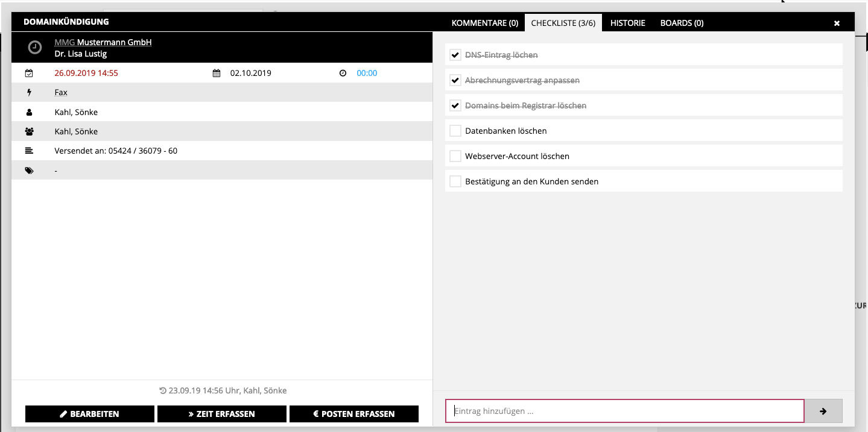The image size is (868, 432).
Task: Click the calendar icon next to 02.10.2019
Action: pos(217,72)
